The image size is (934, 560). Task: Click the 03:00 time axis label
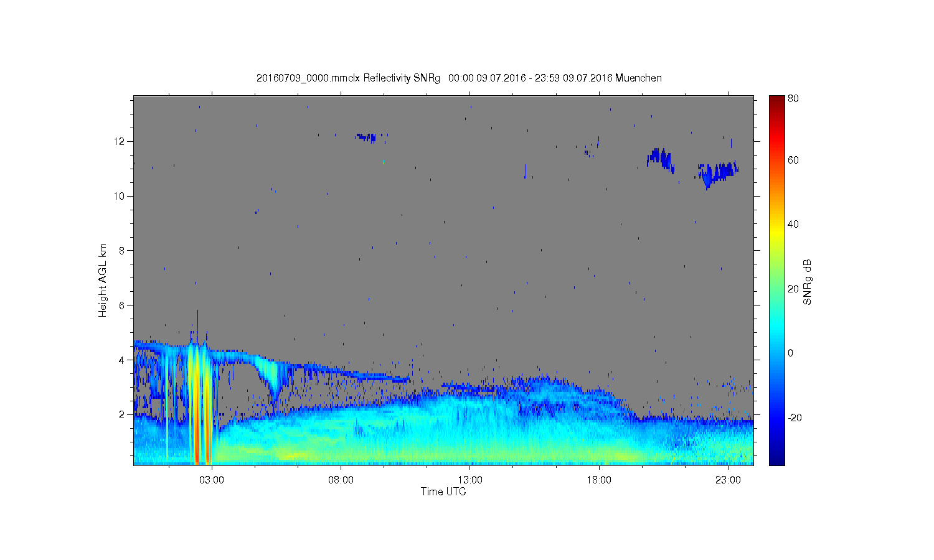(x=212, y=480)
